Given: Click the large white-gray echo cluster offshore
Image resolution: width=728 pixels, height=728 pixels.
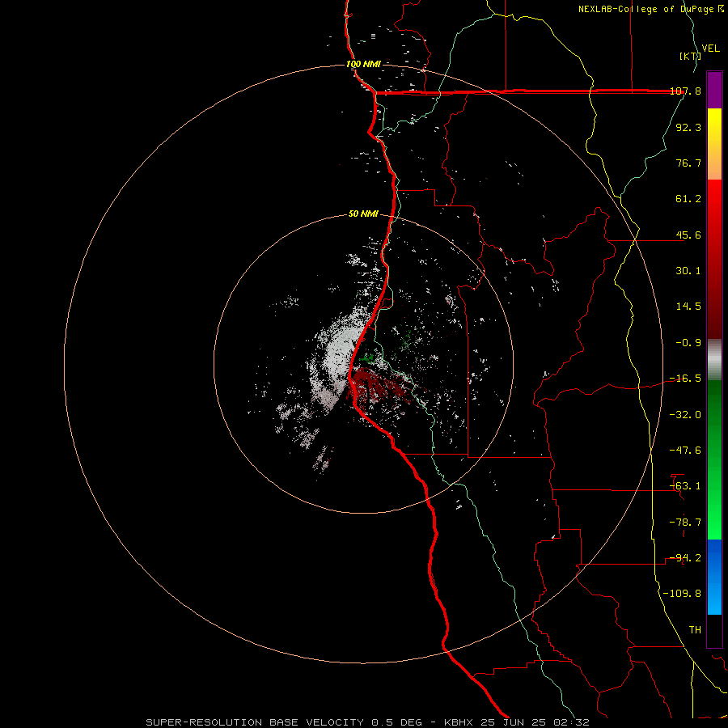Looking at the screenshot, I should [x=337, y=357].
